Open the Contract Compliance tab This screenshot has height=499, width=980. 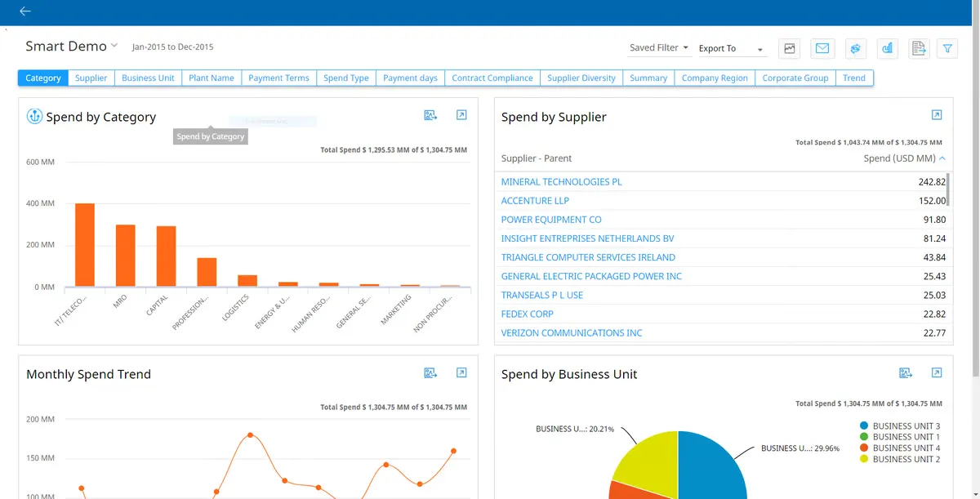point(492,78)
